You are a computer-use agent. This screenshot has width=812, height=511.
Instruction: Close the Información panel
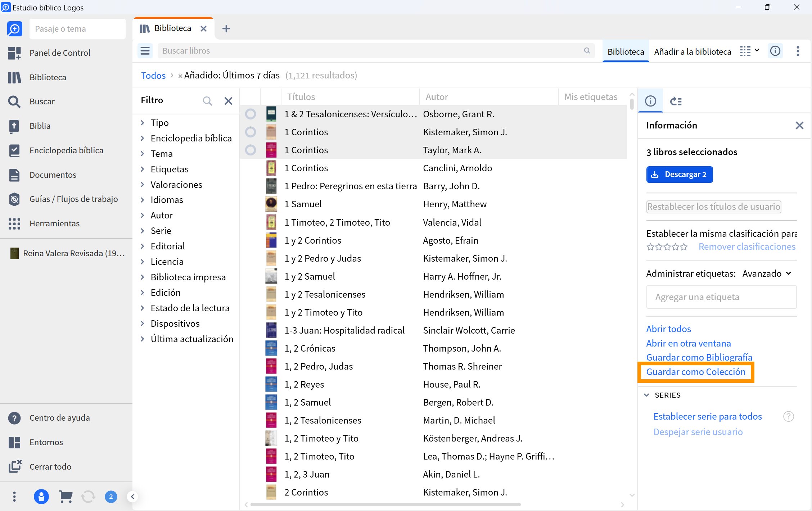click(799, 125)
